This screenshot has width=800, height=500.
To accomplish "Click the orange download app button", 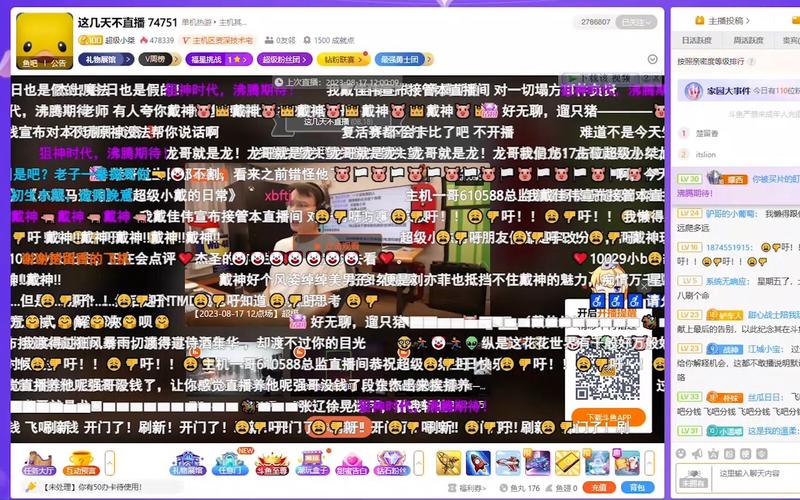I will click(x=608, y=417).
